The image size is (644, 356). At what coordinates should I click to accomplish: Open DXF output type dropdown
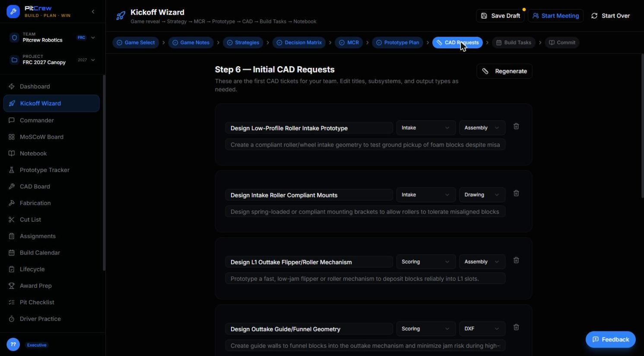[x=482, y=329]
